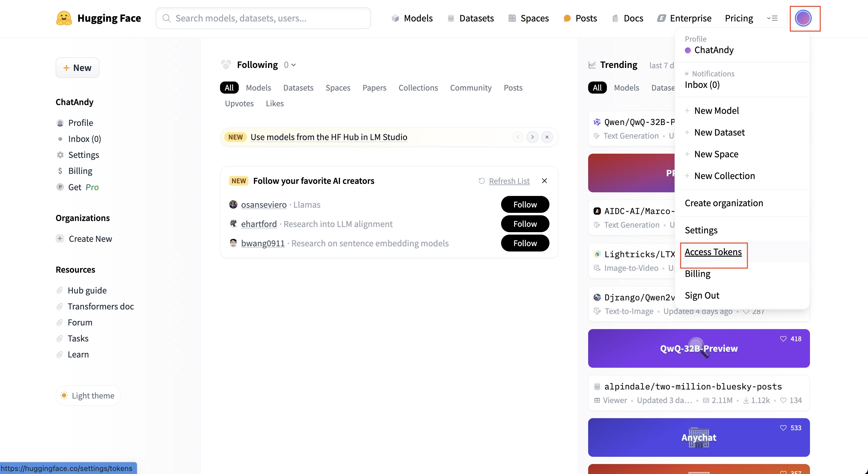868x474 pixels.
Task: Click ehartford's avatar picture
Action: point(233,224)
